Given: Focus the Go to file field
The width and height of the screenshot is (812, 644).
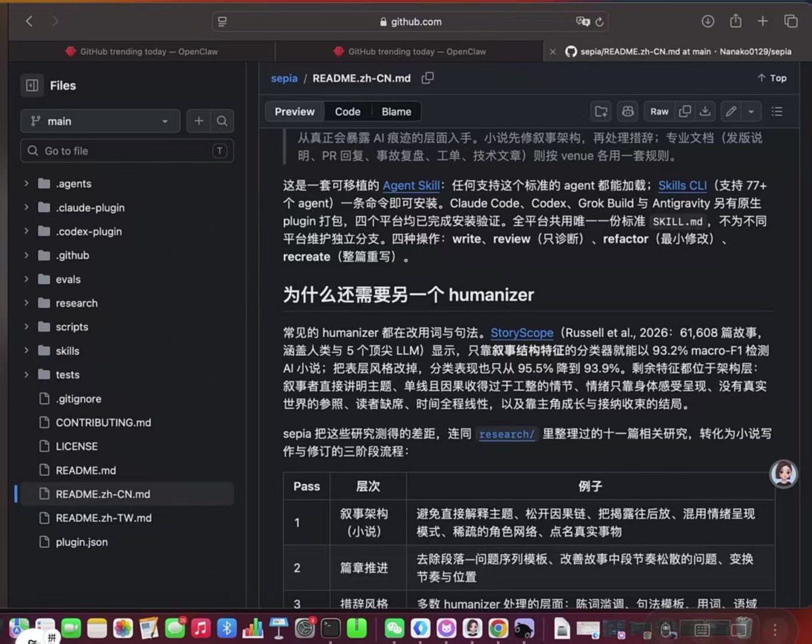Looking at the screenshot, I should click(127, 151).
